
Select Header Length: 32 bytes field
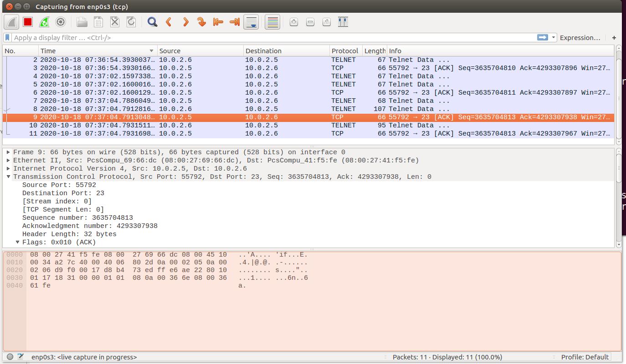pyautogui.click(x=69, y=234)
